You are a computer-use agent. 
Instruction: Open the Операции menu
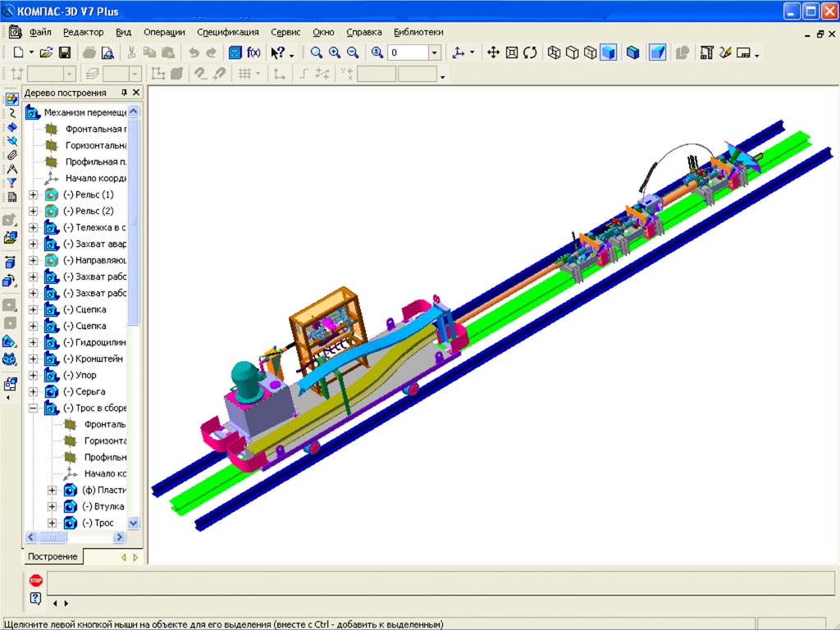click(x=164, y=32)
